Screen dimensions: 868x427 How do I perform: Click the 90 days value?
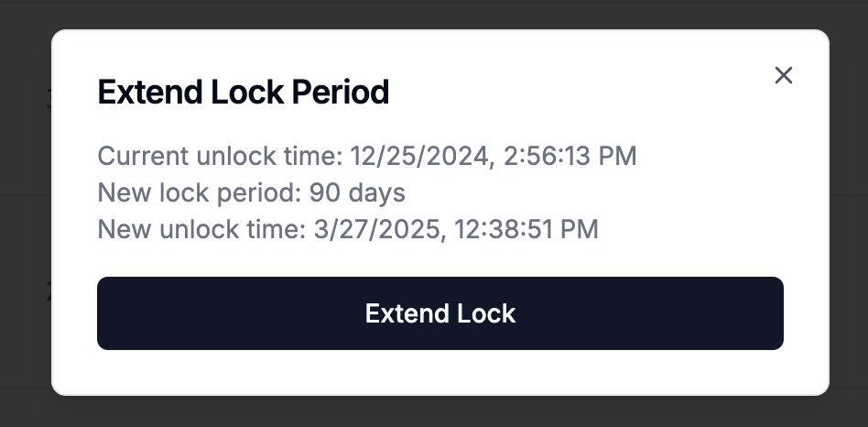357,192
